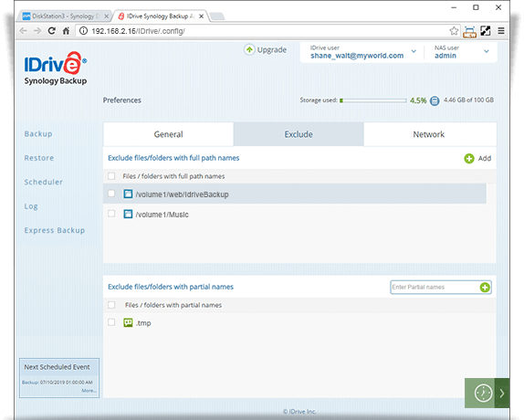
Task: Close the DiskStation3 browser tab
Action: (x=106, y=16)
